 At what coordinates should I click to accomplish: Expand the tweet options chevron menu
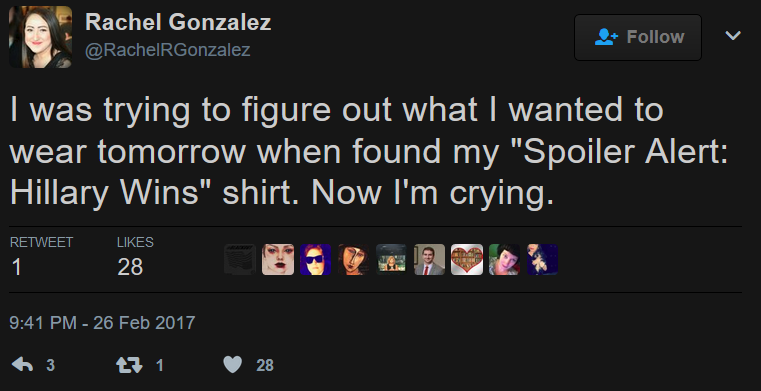tap(733, 35)
